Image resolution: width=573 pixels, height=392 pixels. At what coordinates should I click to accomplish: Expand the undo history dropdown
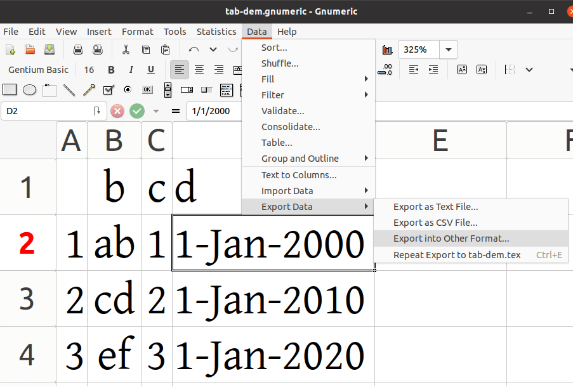(213, 49)
